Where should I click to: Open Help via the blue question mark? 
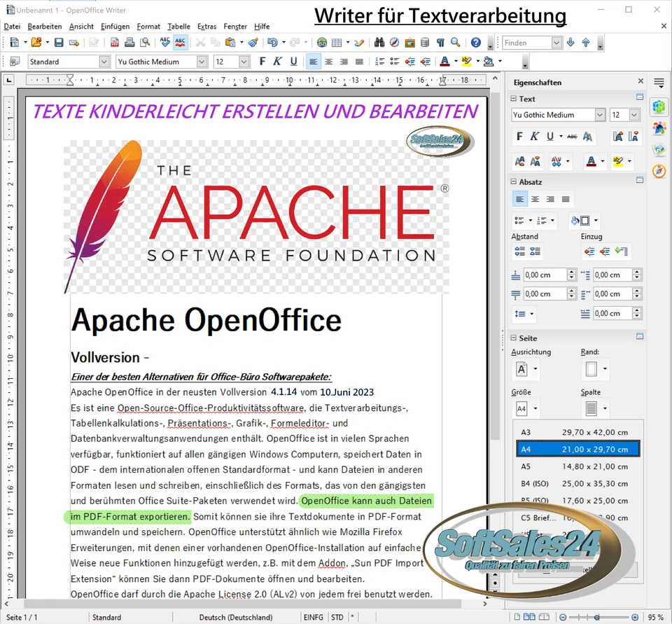(x=475, y=43)
